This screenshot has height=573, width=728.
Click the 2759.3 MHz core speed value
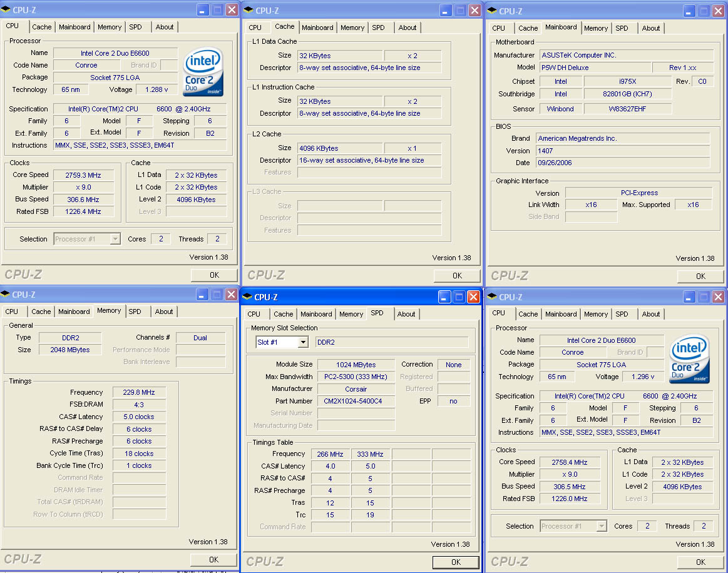(x=83, y=175)
